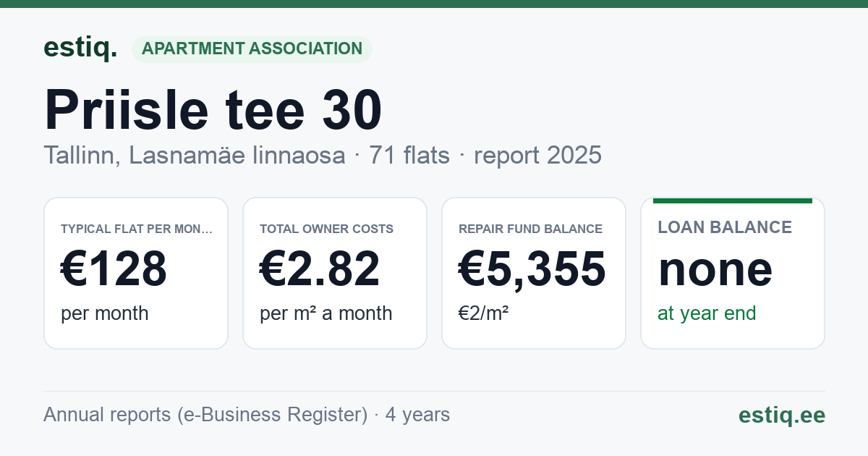Open the estiq.ee link
The height and width of the screenshot is (456, 868).
pos(782,415)
